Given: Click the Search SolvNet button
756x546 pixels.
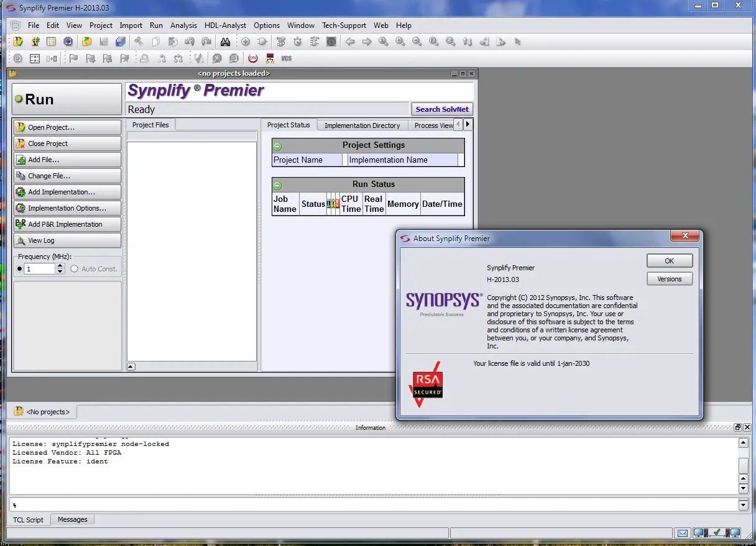Looking at the screenshot, I should (x=442, y=109).
